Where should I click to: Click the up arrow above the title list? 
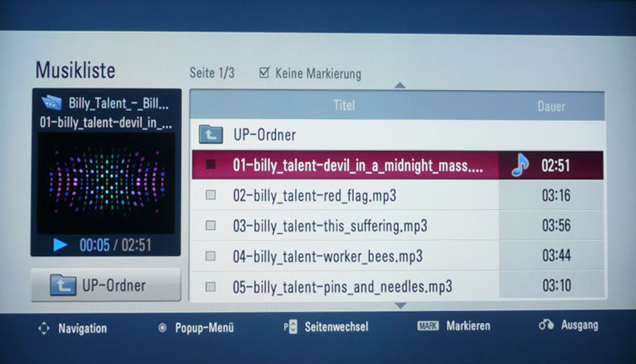click(x=400, y=85)
